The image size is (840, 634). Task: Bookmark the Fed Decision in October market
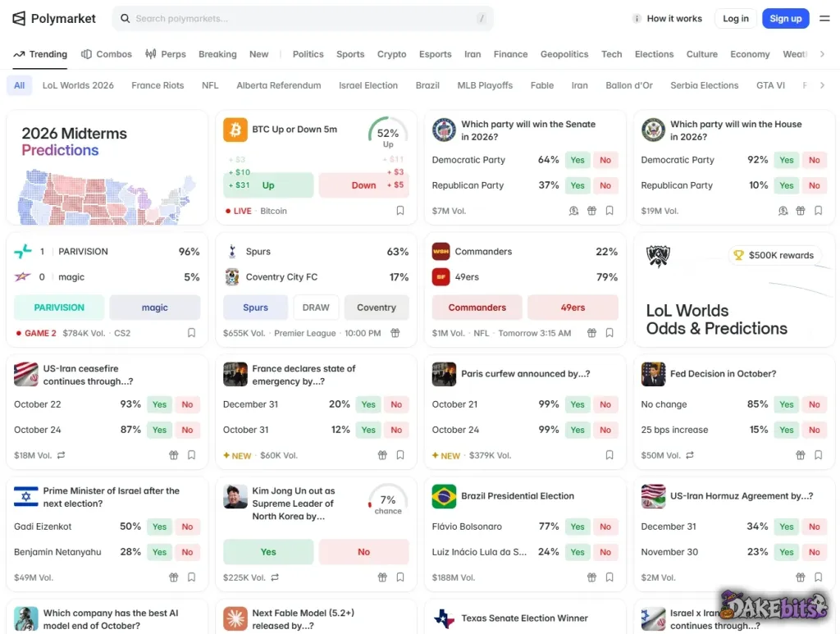pyautogui.click(x=818, y=454)
